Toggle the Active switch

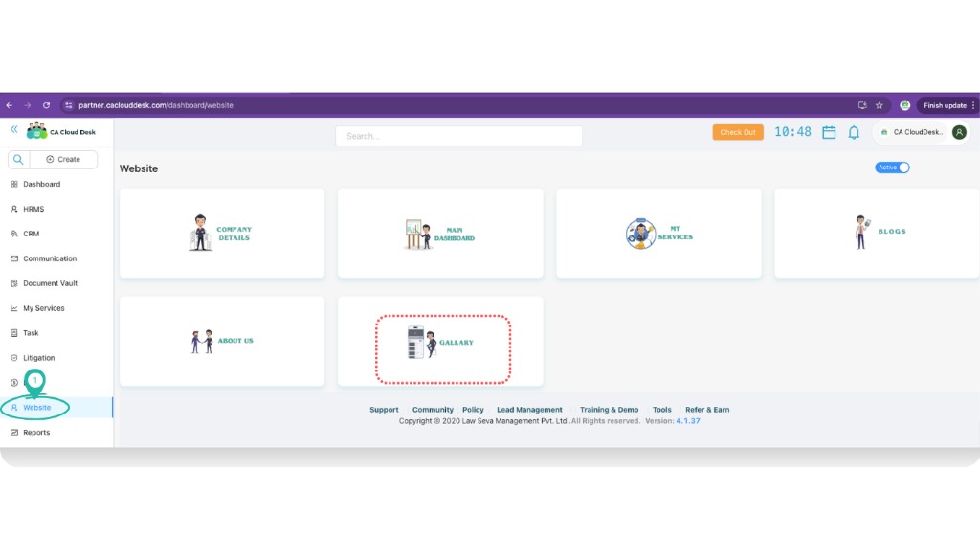click(892, 168)
